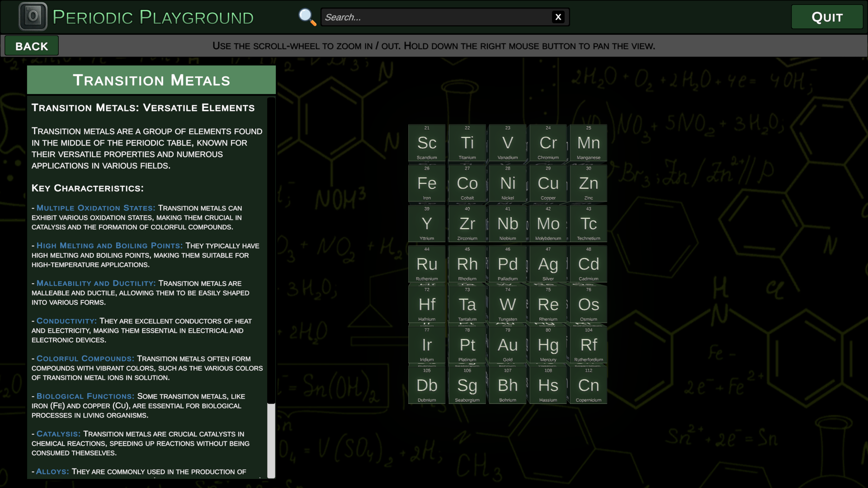
Task: Select the Molybdenum (Mo) element tile
Action: tap(548, 224)
